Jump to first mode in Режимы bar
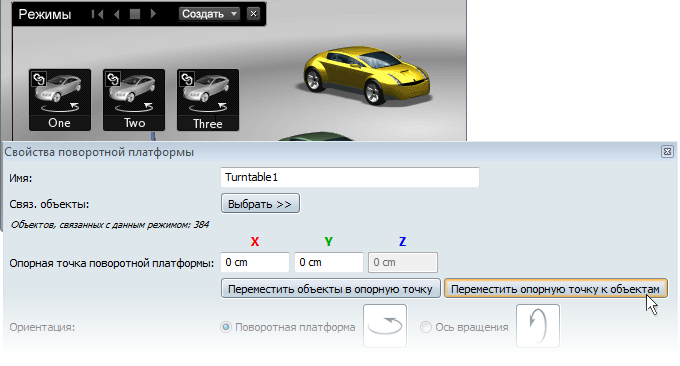The height and width of the screenshot is (366, 680). [98, 14]
